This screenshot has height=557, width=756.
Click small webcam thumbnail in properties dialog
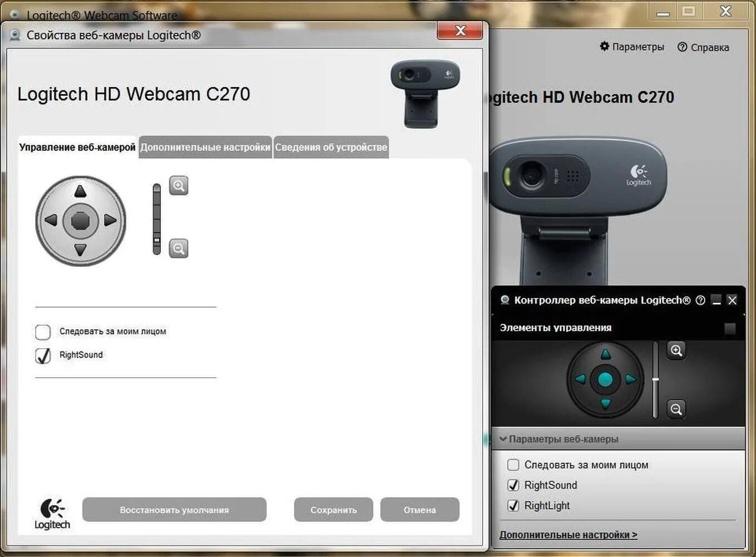[x=425, y=94]
